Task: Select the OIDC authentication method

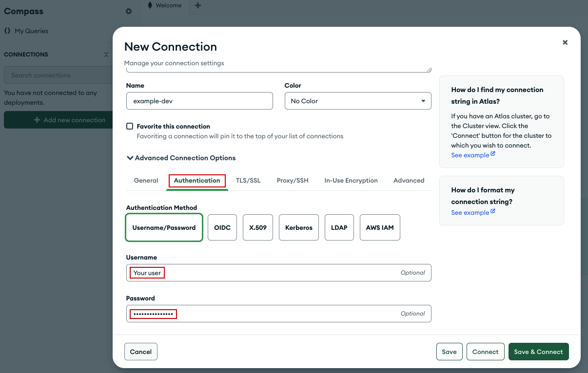Action: pyautogui.click(x=222, y=227)
